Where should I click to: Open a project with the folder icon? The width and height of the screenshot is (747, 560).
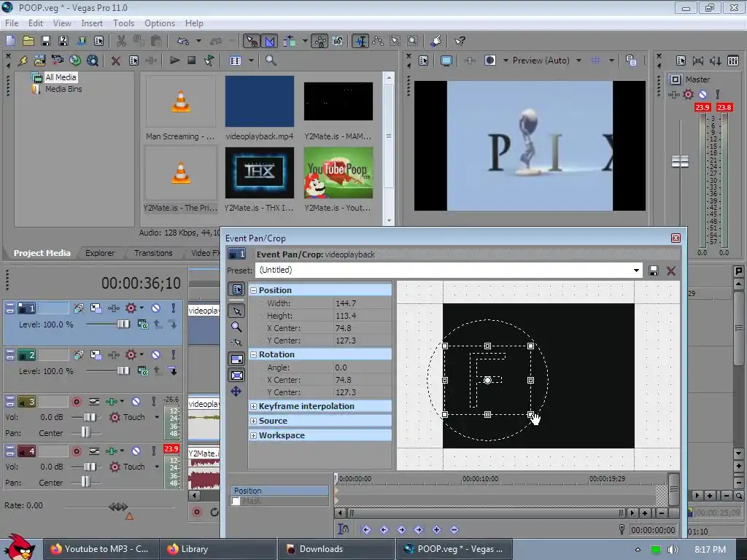click(x=28, y=41)
